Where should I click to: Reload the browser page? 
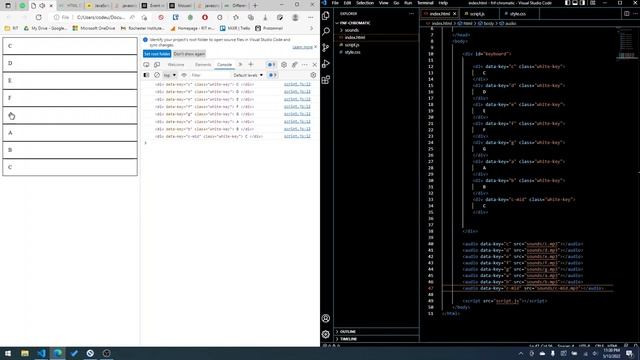38,18
